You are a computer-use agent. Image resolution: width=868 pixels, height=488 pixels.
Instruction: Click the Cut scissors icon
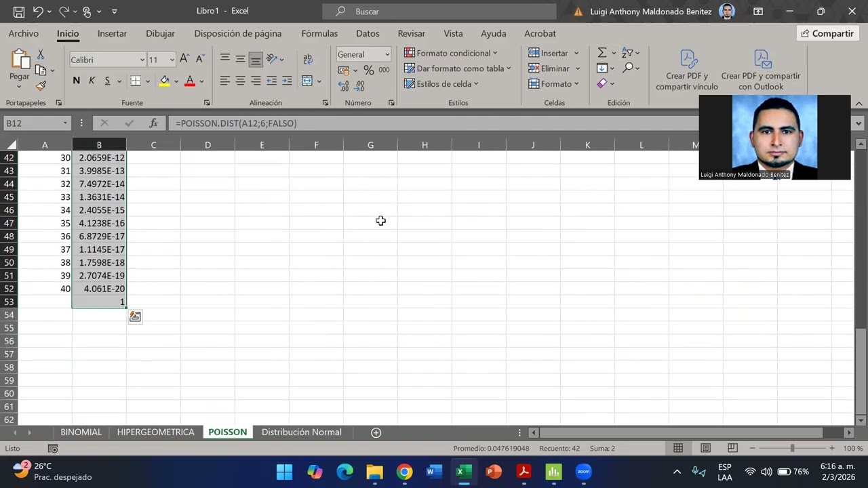[41, 54]
